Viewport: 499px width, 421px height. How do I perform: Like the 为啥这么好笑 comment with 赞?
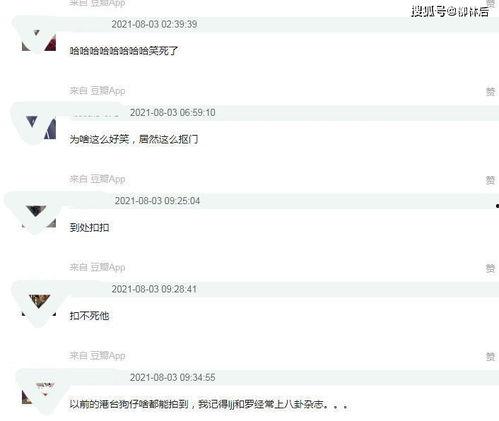490,180
